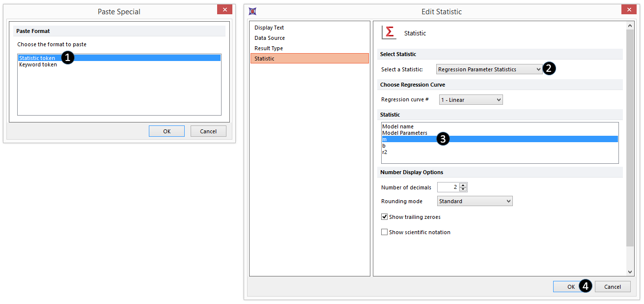Image resolution: width=644 pixels, height=304 pixels.
Task: Switch to Display Text category
Action: 269,28
